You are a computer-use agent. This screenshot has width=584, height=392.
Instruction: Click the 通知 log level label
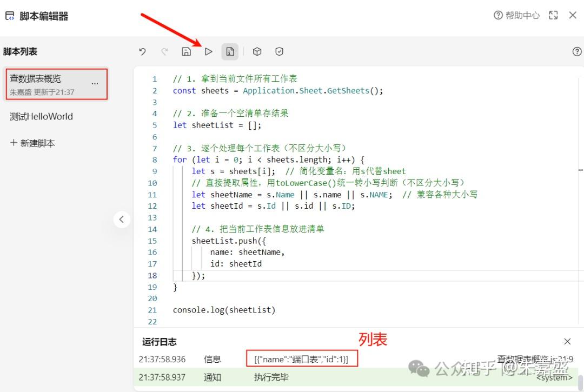[x=213, y=377]
